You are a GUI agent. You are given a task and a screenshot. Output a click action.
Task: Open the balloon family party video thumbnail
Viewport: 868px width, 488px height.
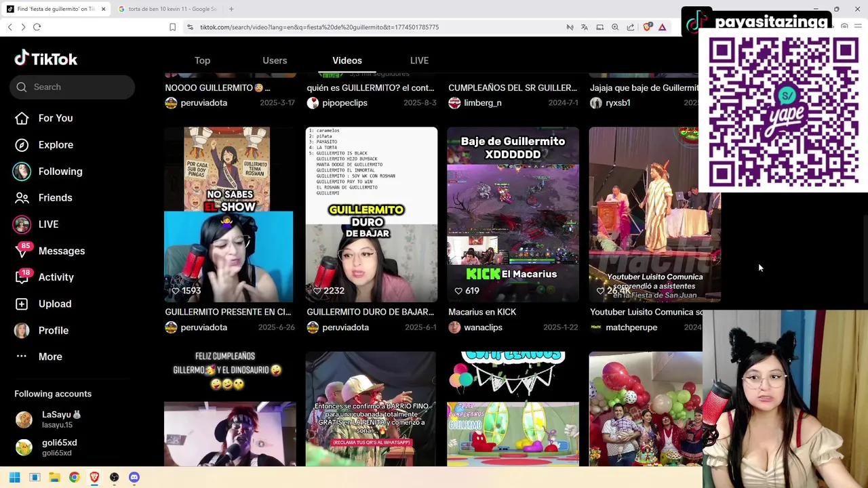click(646, 409)
